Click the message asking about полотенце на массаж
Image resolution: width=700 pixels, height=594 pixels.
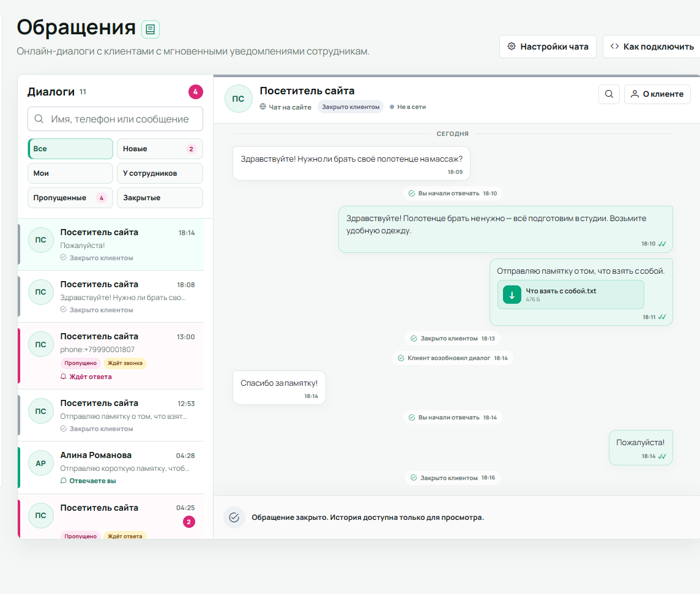[351, 164]
